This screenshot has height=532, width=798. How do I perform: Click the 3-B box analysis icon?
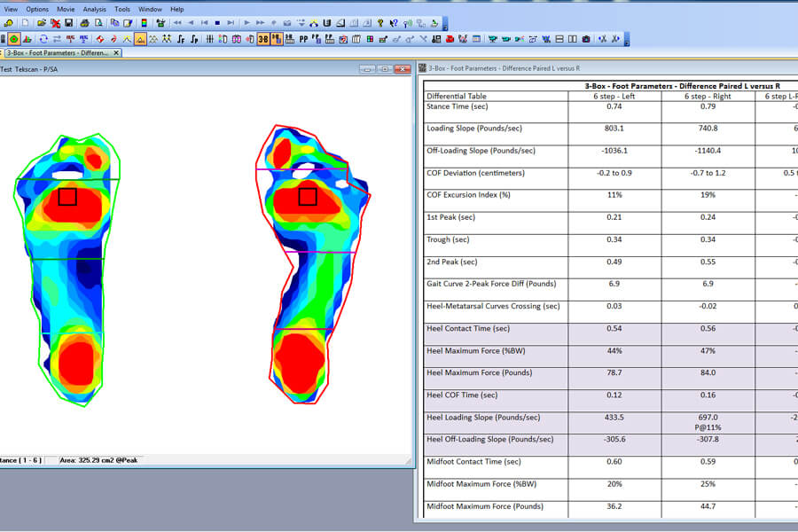click(262, 38)
